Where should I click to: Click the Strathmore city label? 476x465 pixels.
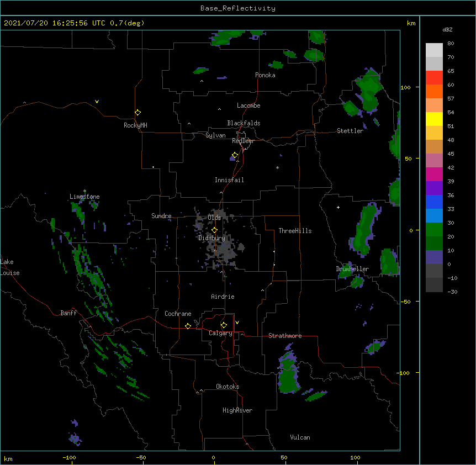click(285, 336)
